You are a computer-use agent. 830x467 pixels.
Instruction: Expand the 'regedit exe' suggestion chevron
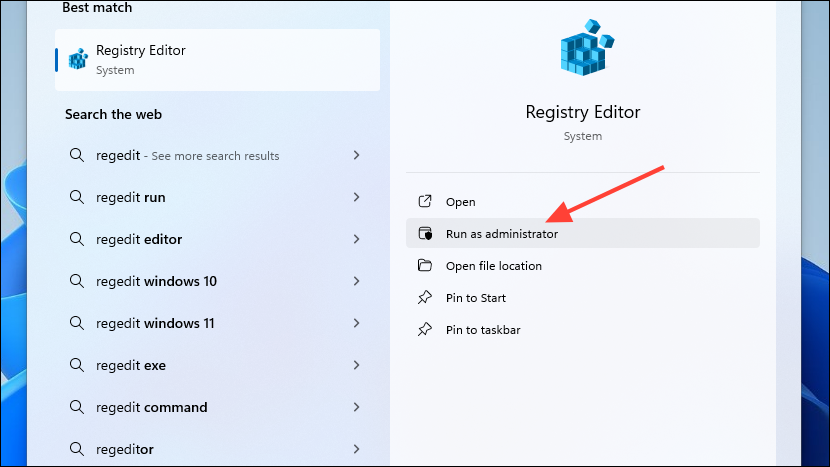click(x=356, y=365)
